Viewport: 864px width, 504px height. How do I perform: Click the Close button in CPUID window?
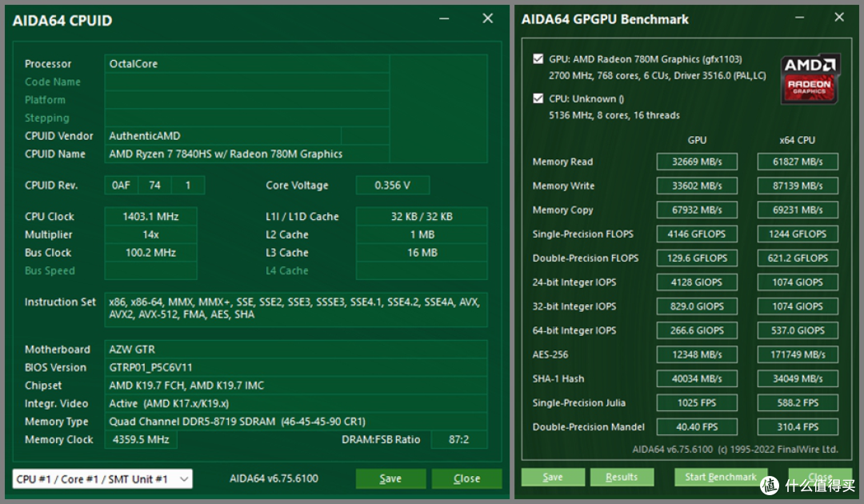pos(466,478)
